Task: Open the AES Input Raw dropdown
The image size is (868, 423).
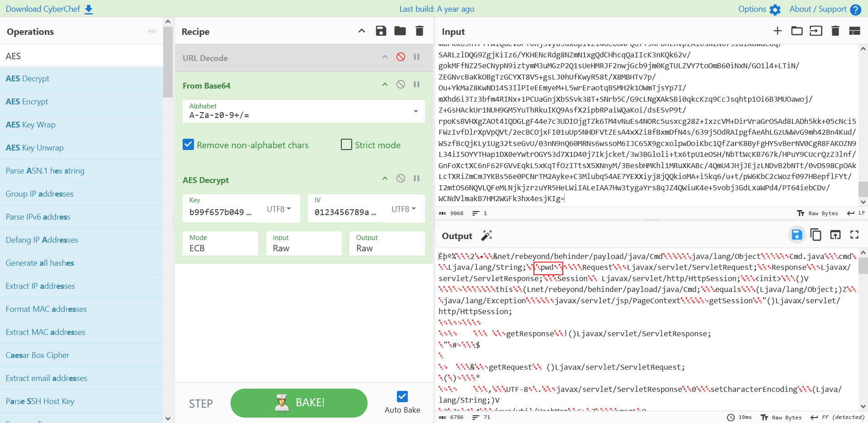Action: click(304, 244)
